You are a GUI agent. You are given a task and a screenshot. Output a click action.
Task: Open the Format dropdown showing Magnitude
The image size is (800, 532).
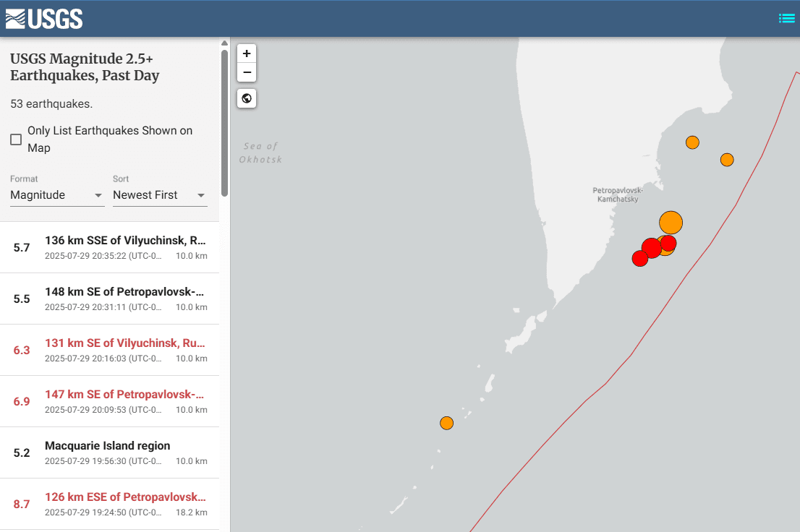57,195
